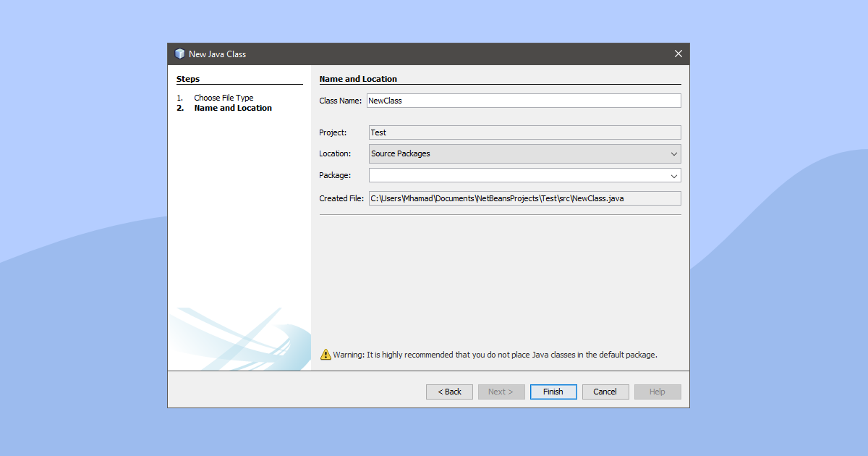Click the "Next >" button
This screenshot has width=868, height=456.
point(501,392)
